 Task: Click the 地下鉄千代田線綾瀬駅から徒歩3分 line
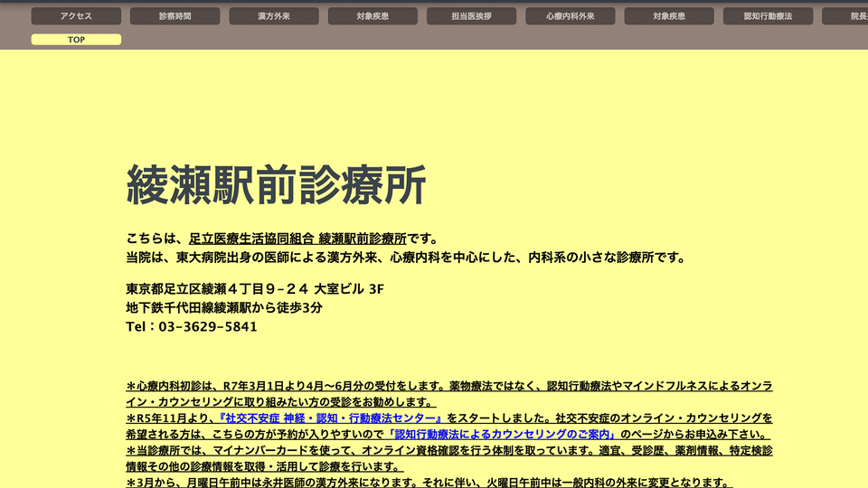click(224, 307)
